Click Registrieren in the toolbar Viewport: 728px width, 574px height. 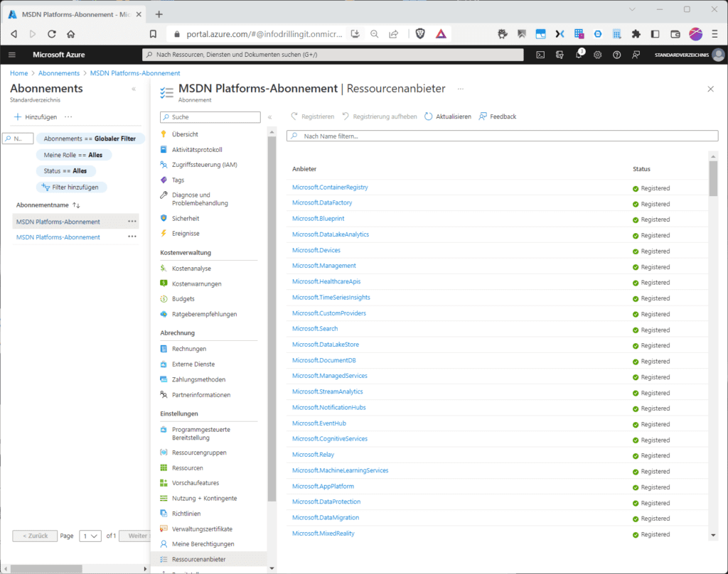point(313,117)
